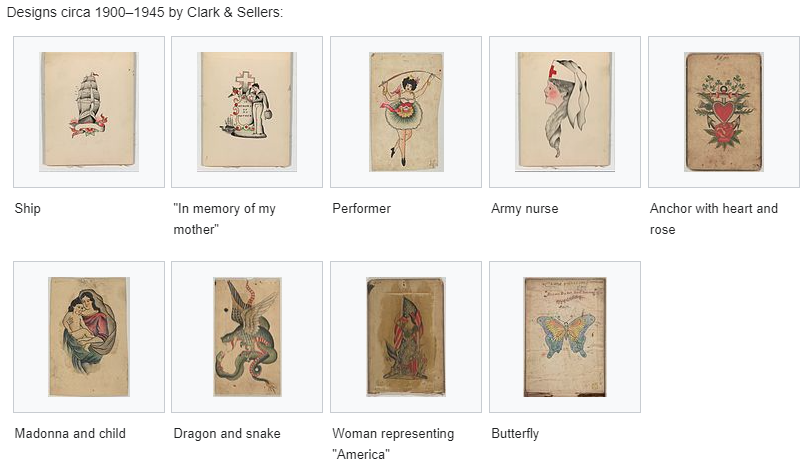View the Performer tattoo design image

point(406,111)
